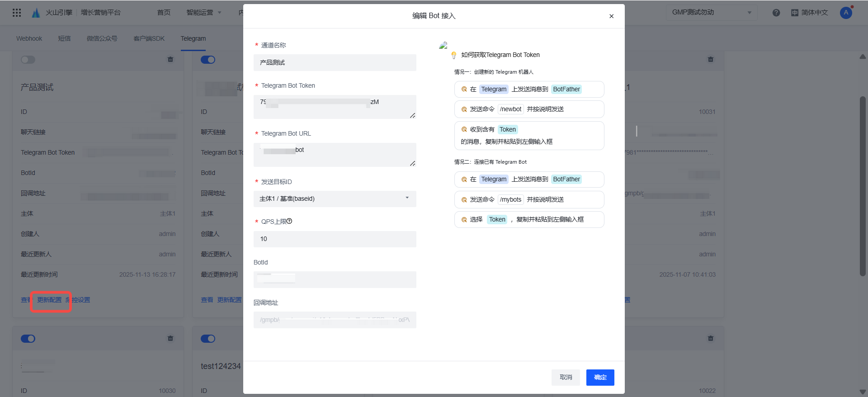
Task: Expand the 智能运营 navigation menu
Action: click(204, 13)
